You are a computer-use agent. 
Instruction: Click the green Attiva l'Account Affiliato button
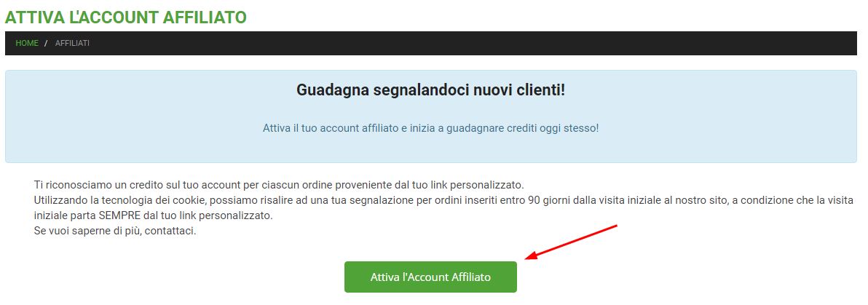click(430, 277)
